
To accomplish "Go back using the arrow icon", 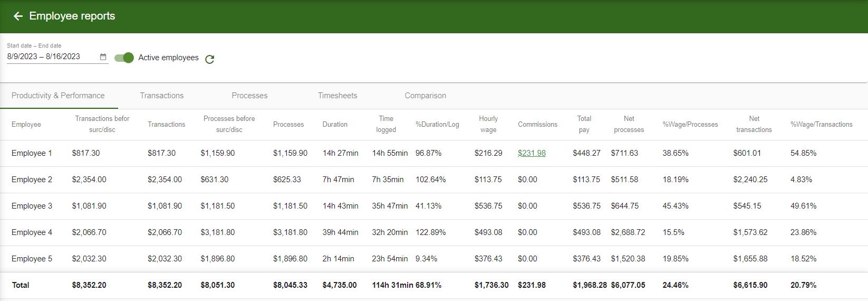I will (x=18, y=16).
